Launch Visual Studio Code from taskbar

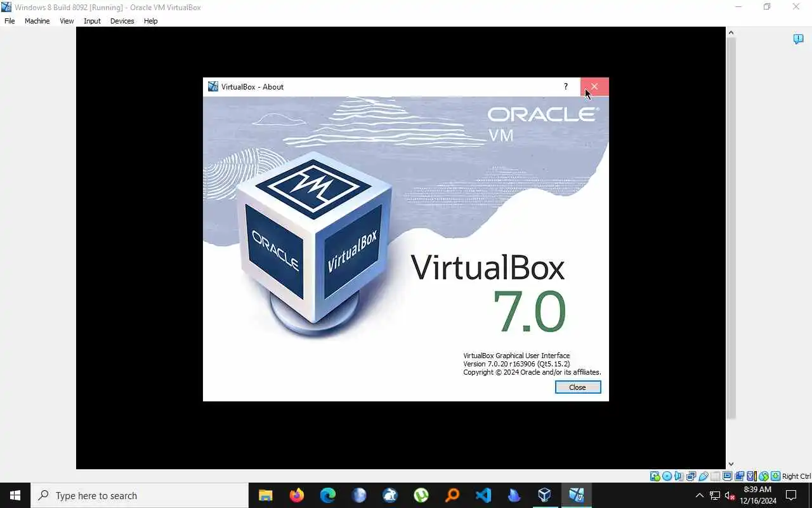(x=483, y=495)
